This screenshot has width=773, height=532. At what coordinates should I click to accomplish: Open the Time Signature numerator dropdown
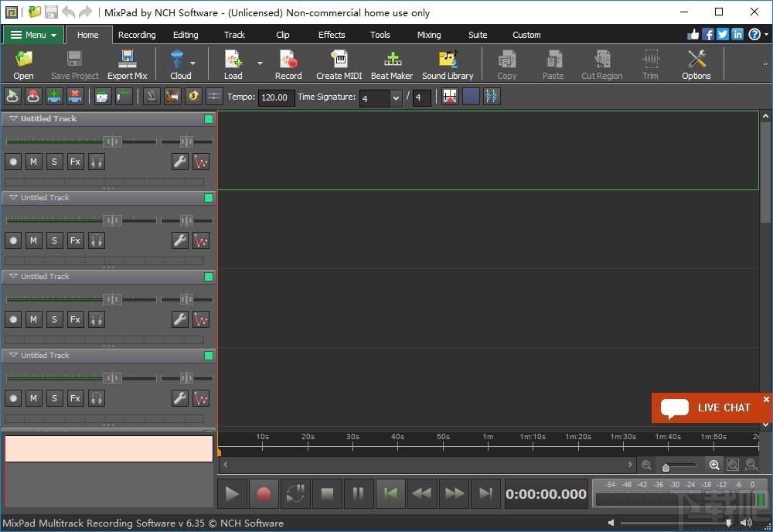(396, 98)
